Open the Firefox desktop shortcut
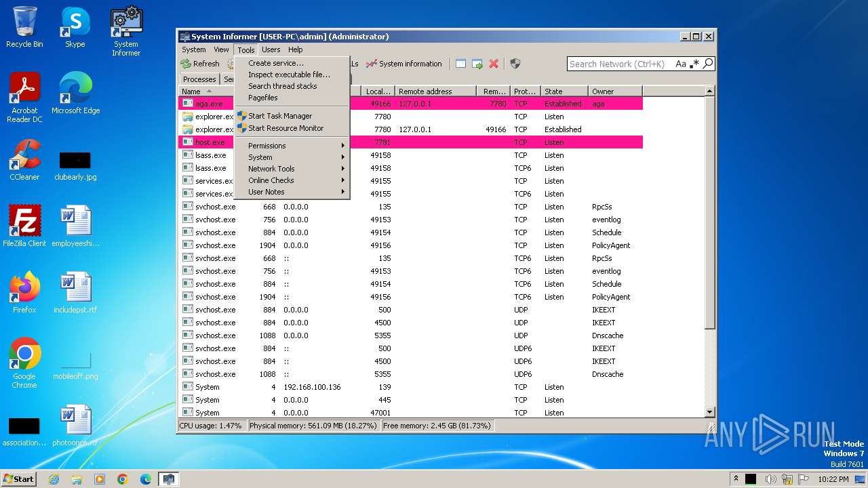Screen dimensions: 868x488 click(x=24, y=292)
